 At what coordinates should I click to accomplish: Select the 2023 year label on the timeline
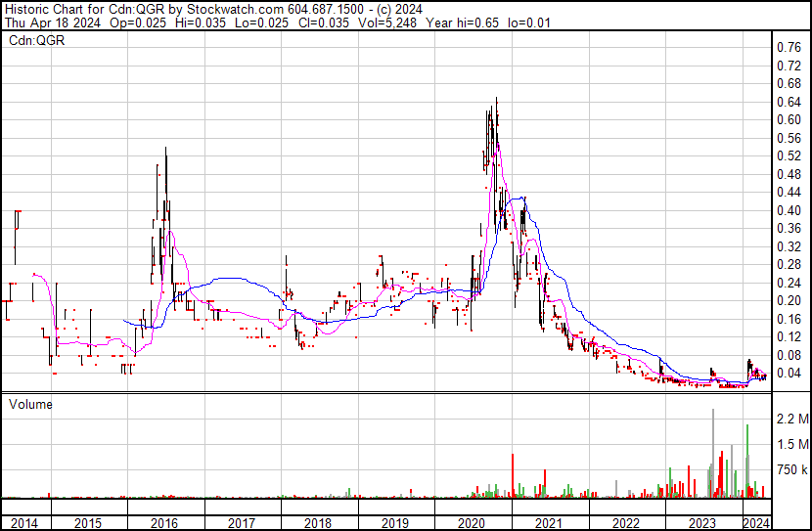pyautogui.click(x=702, y=523)
